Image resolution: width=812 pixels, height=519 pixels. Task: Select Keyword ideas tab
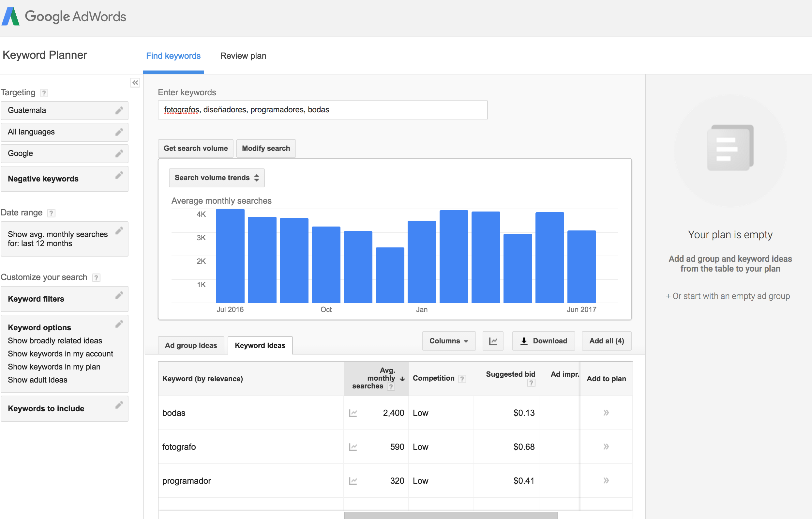point(260,346)
